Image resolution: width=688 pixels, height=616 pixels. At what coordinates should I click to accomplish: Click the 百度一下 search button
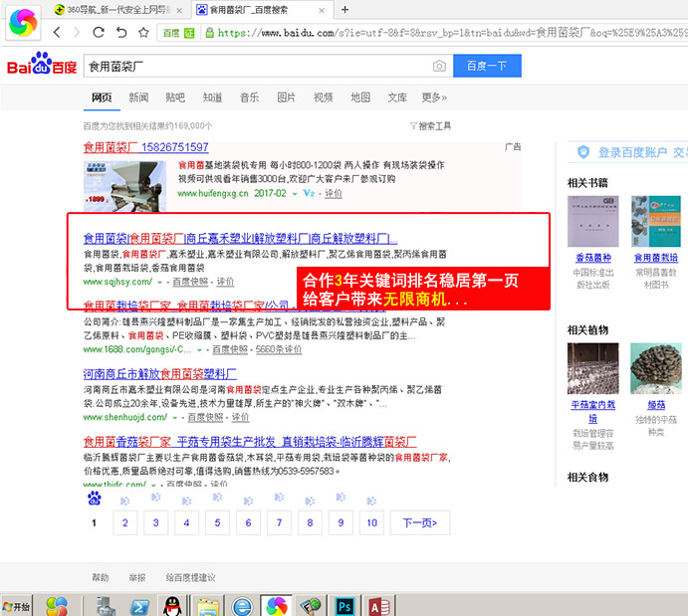click(487, 66)
